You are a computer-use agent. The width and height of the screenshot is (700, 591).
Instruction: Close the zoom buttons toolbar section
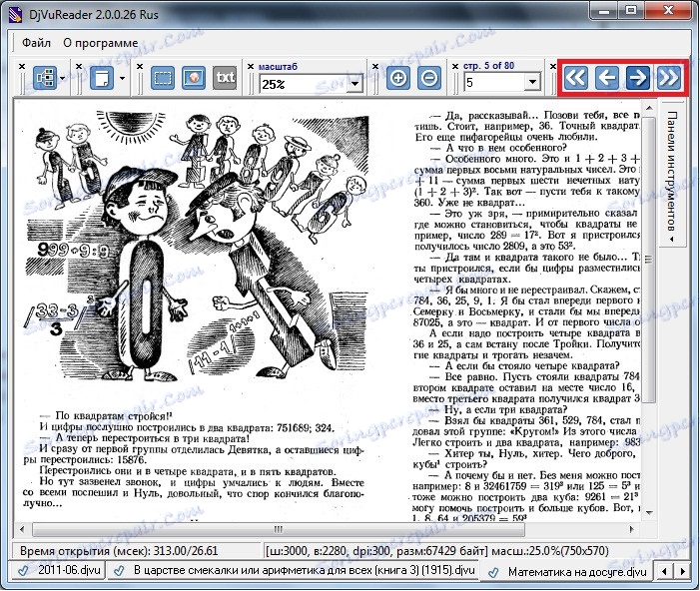pyautogui.click(x=375, y=67)
